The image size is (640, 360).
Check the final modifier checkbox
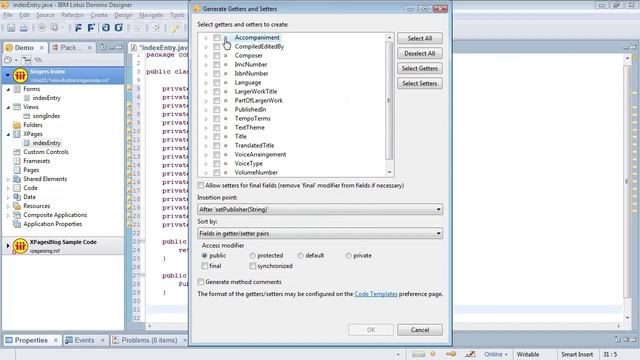(x=204, y=266)
